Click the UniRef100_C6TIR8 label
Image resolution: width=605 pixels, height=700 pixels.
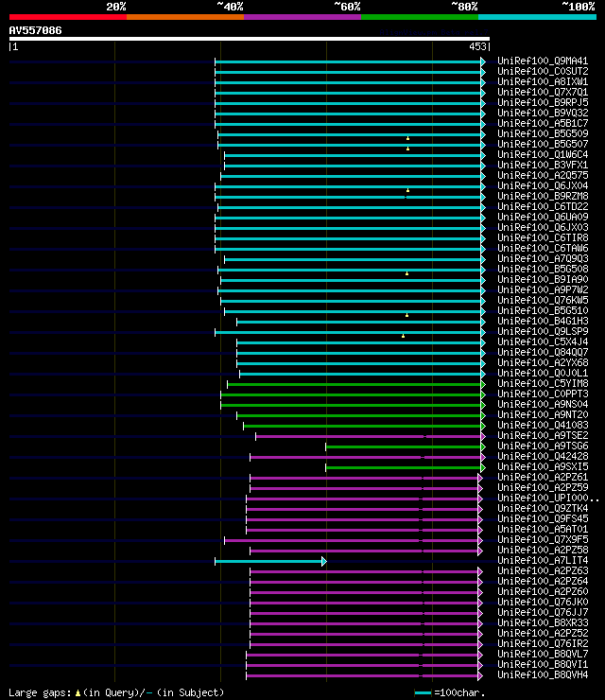pyautogui.click(x=543, y=237)
